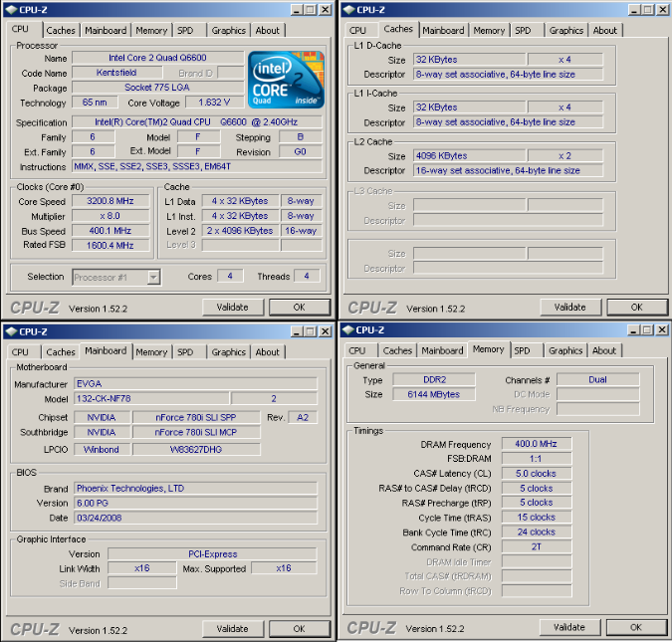Click CPU-Z title icon in Memory tab window

[348, 329]
